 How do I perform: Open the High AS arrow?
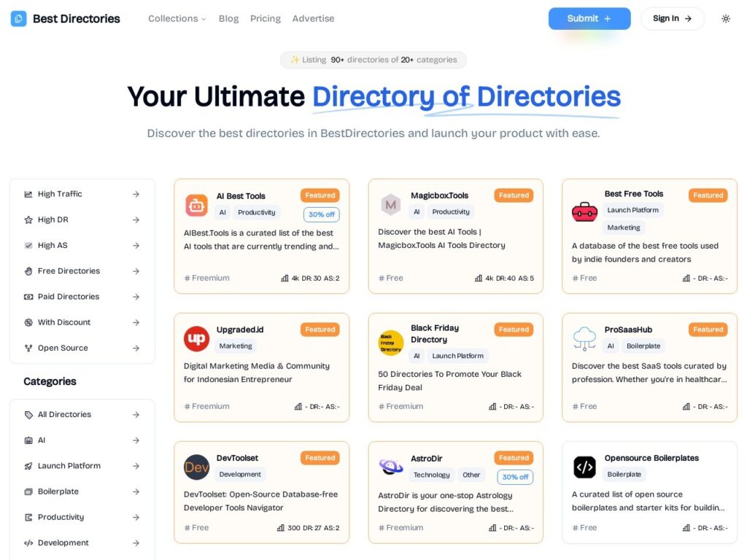point(136,246)
